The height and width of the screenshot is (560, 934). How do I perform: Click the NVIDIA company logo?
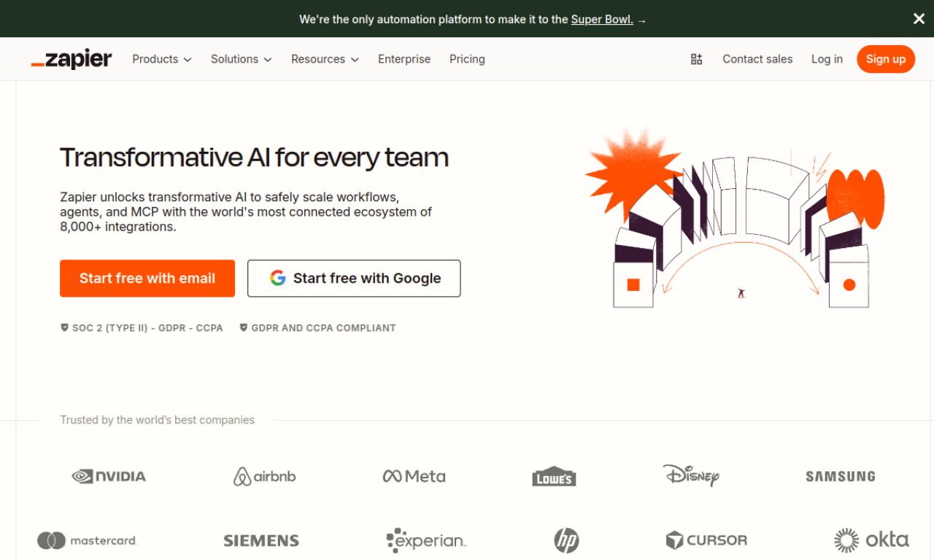tap(108, 476)
